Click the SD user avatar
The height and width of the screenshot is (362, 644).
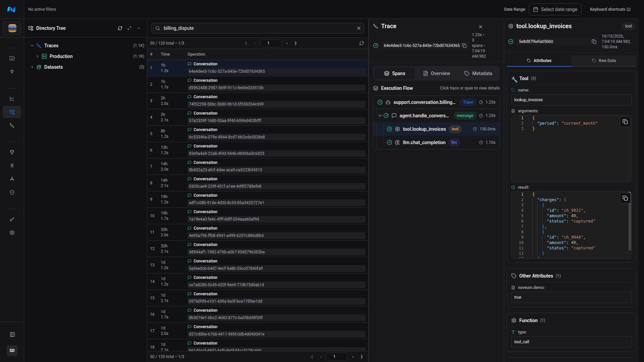pos(12,351)
